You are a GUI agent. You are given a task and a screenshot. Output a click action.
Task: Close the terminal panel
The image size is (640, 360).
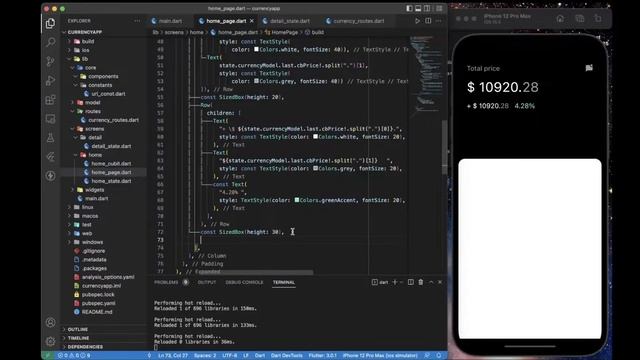[440, 282]
